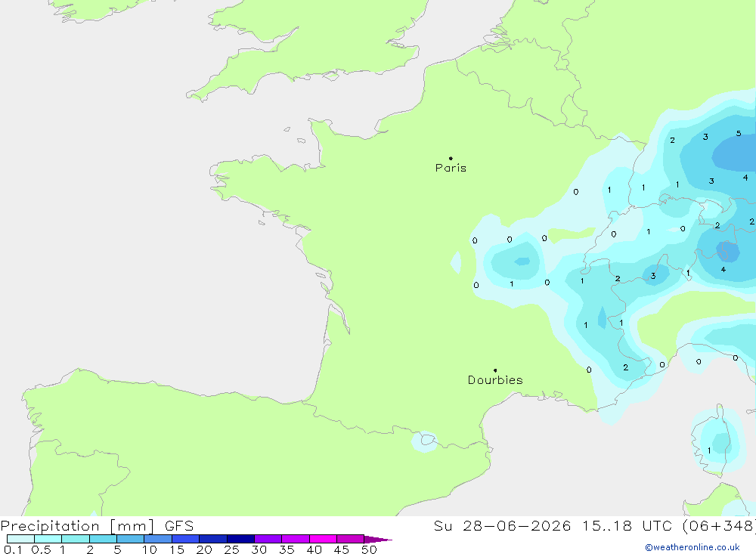The height and width of the screenshot is (554, 756).
Task: Select the black dot marker above Dourbies
Action: [x=495, y=370]
